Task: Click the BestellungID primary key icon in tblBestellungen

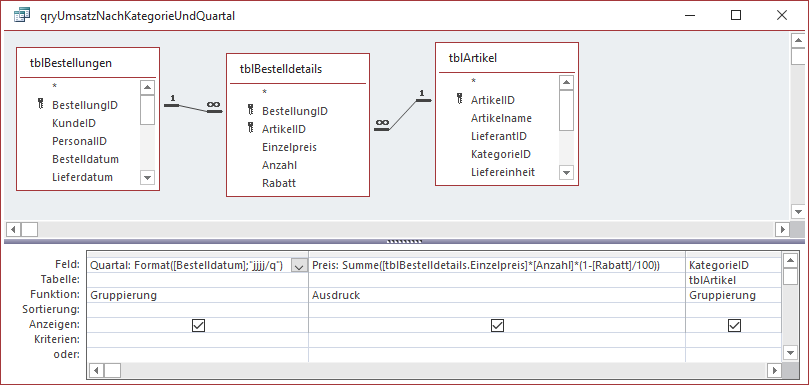Action: pos(41,105)
